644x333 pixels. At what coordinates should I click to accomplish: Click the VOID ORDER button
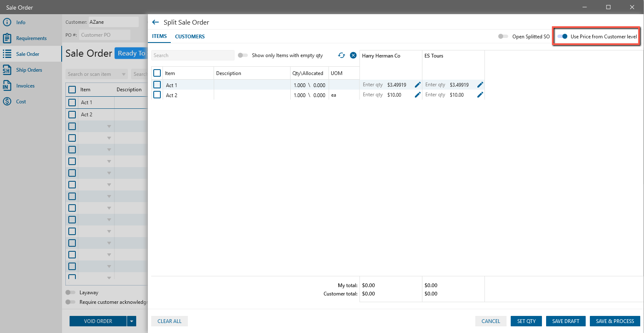(x=98, y=321)
